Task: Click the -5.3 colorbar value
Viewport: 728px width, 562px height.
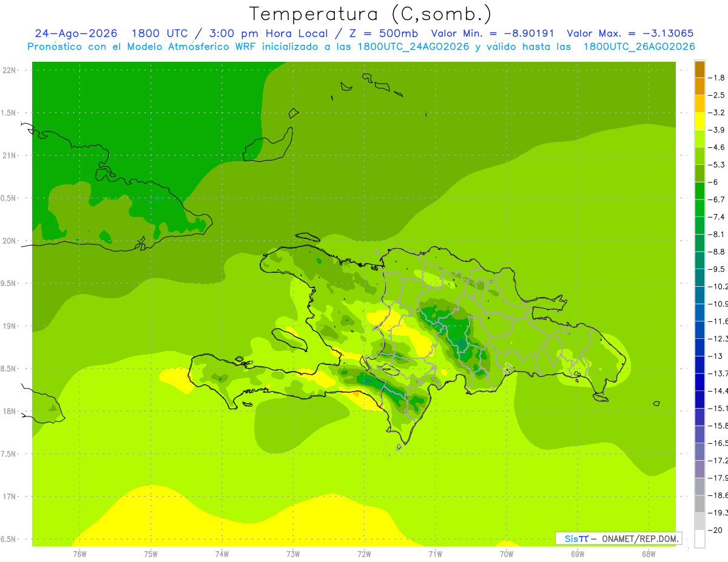Action: [717, 165]
